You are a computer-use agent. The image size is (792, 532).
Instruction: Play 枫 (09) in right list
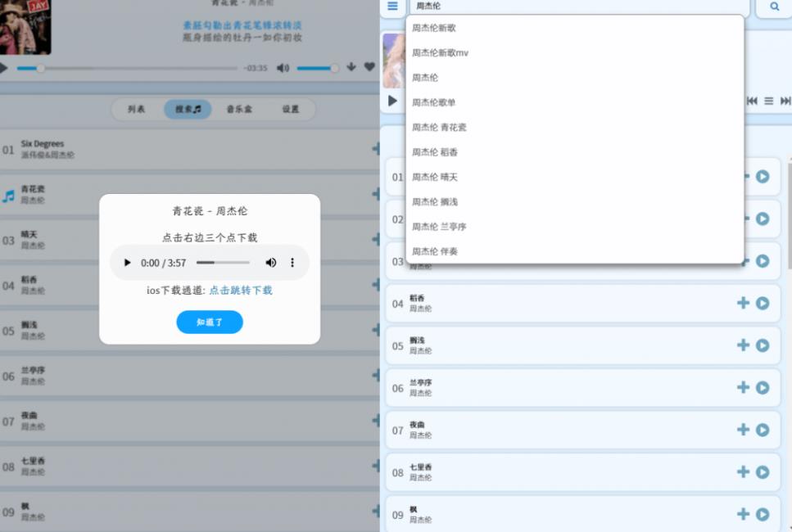tap(763, 514)
